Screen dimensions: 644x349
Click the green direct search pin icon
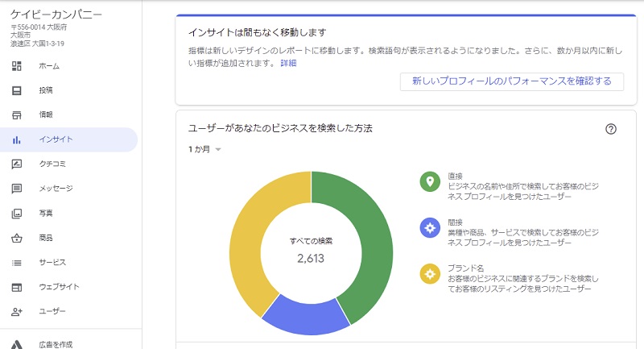(430, 181)
